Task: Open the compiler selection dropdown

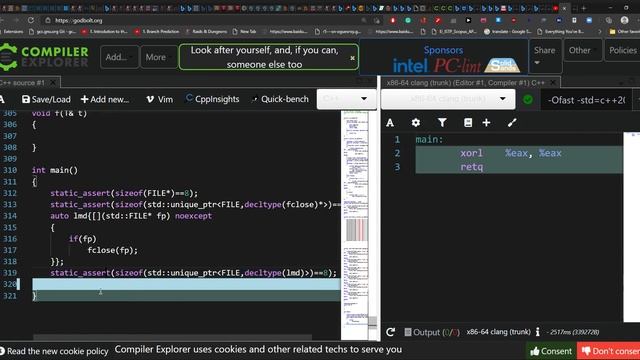Action: 448,99
